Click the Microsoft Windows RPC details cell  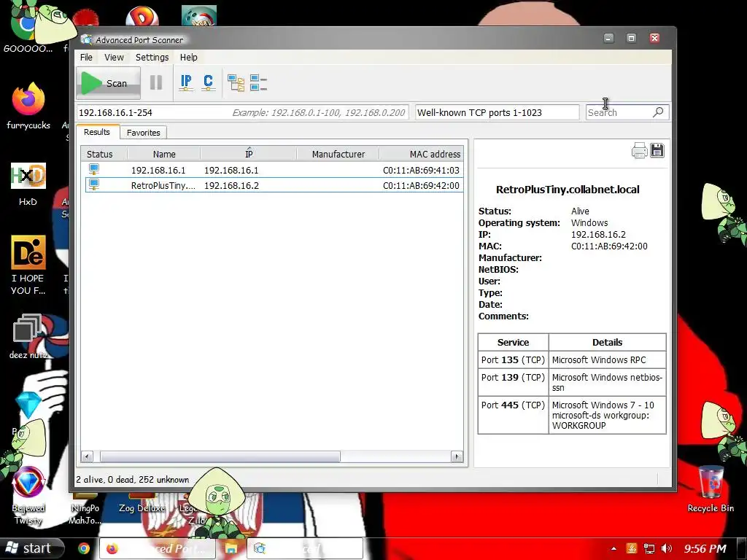click(608, 359)
